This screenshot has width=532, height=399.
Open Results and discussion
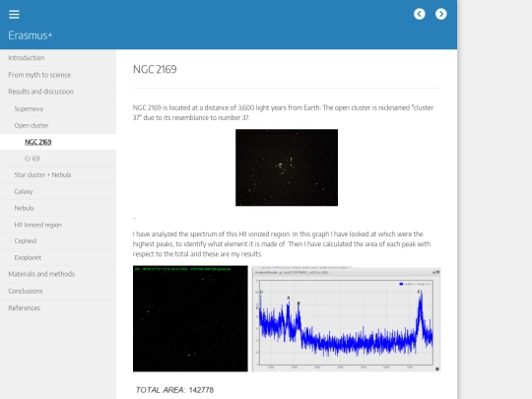click(58, 92)
